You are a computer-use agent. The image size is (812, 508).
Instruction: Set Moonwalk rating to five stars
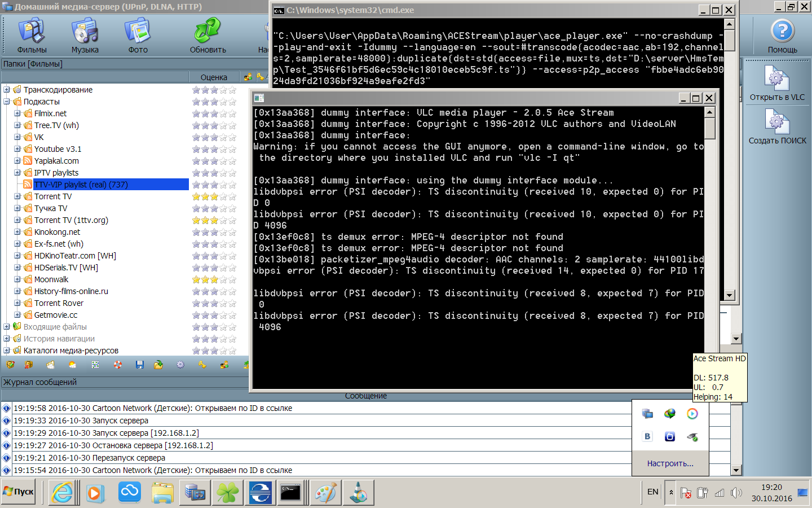point(233,280)
